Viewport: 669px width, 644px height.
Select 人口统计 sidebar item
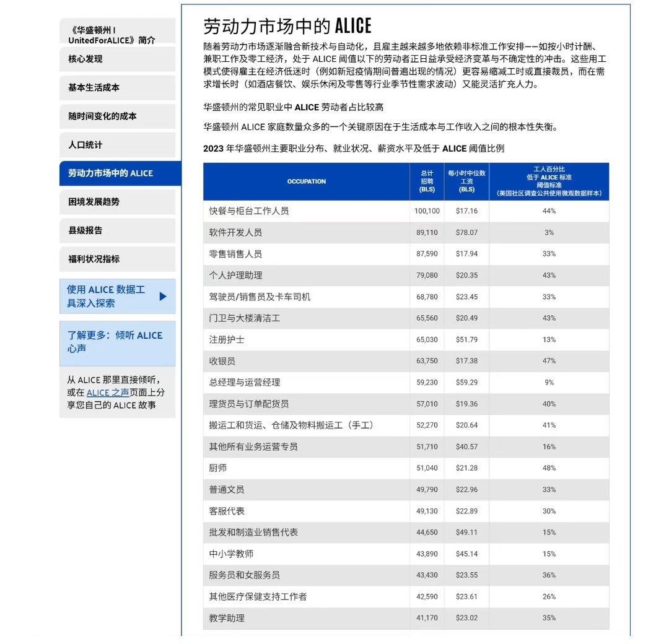[117, 145]
